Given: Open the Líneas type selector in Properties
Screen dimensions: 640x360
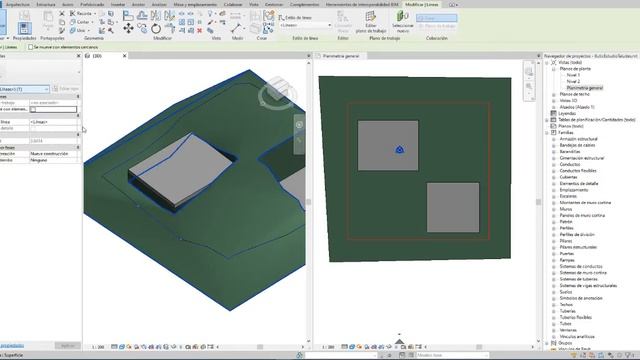Looking at the screenshot, I should pos(24,89).
